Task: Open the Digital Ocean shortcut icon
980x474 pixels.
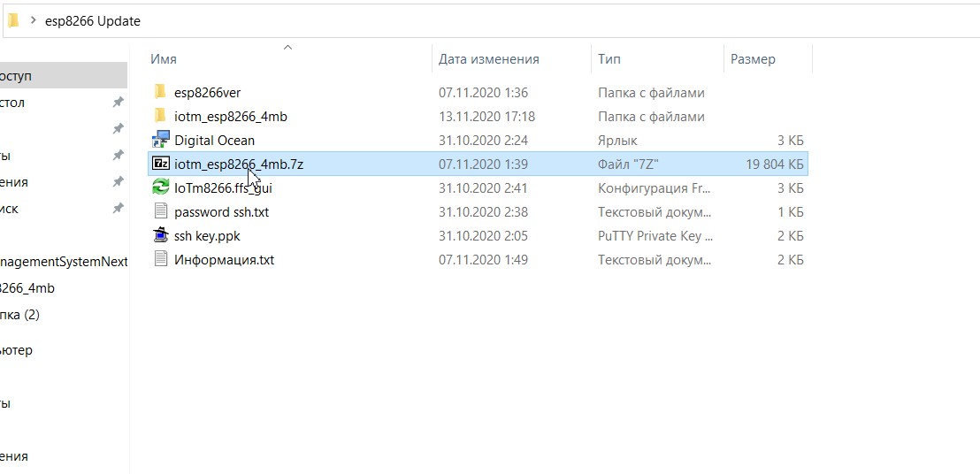Action: [x=160, y=140]
